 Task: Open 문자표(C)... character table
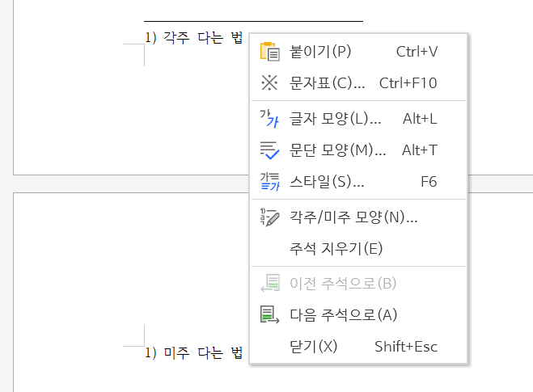358,83
